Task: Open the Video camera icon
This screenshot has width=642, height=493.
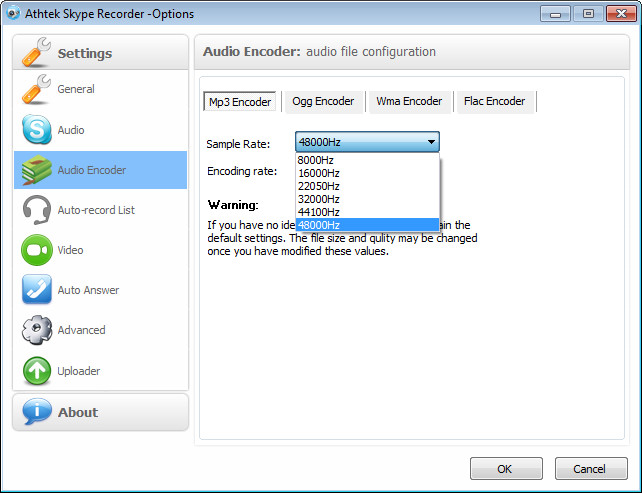Action: coord(37,250)
